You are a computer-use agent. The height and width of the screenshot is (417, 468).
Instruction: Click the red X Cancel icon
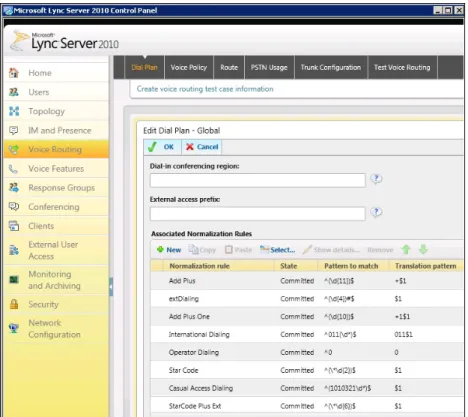pyautogui.click(x=190, y=147)
